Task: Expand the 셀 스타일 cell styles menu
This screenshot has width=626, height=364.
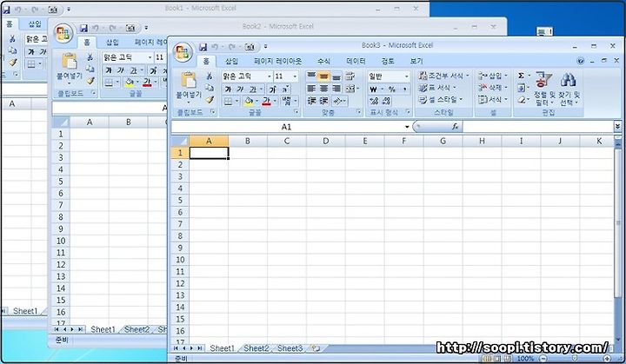Action: [x=441, y=100]
